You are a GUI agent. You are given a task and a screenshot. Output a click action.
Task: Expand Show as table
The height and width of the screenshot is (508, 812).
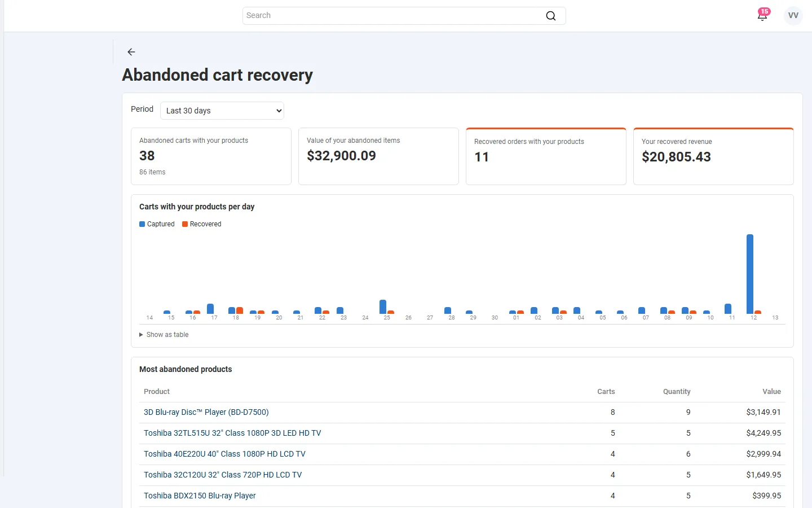[164, 335]
